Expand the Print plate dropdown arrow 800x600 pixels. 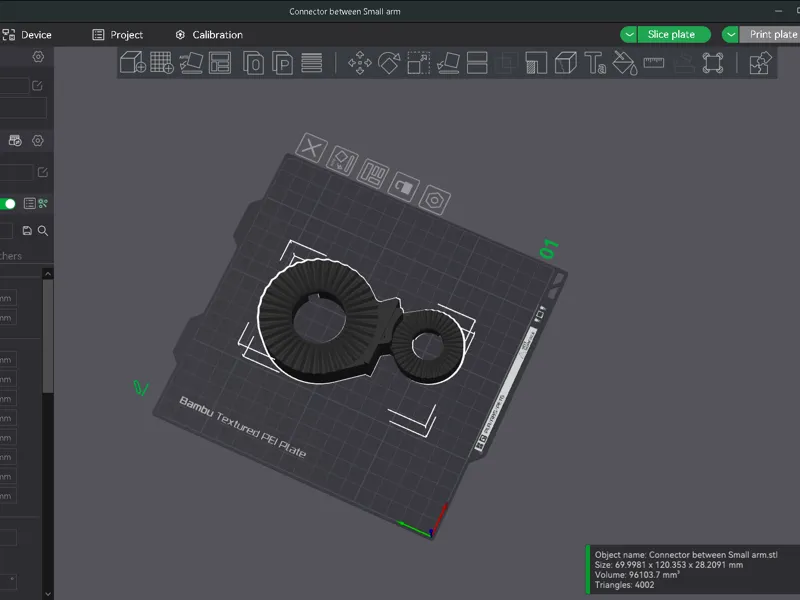[731, 34]
